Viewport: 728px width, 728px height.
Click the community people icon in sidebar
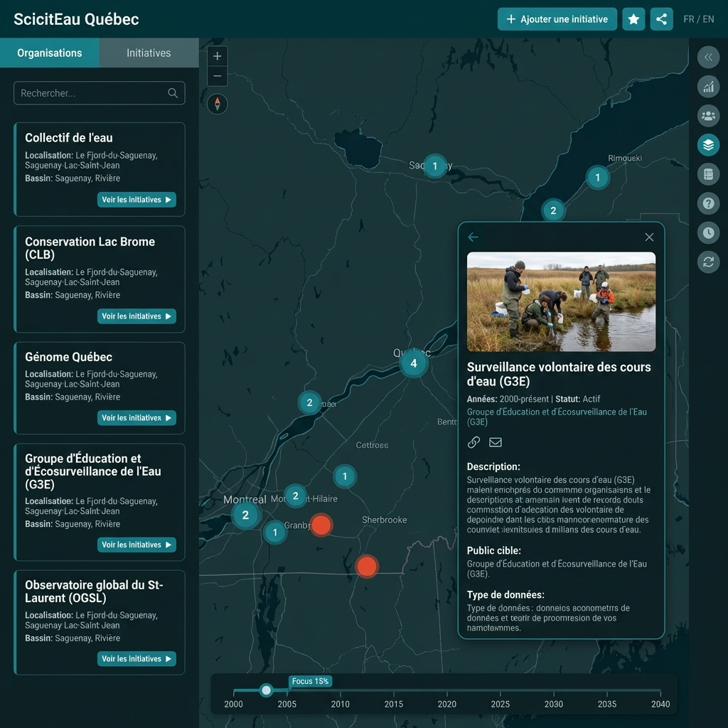point(708,116)
